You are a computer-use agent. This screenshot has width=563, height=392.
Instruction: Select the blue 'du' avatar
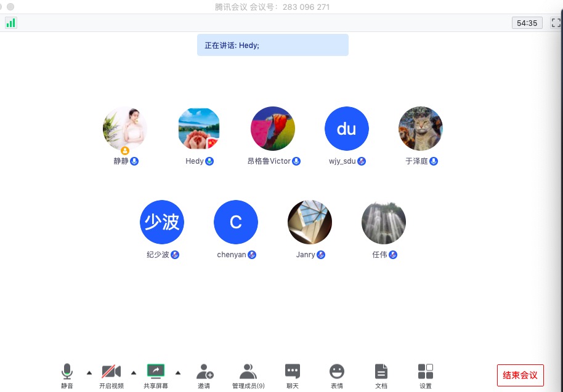pos(347,129)
